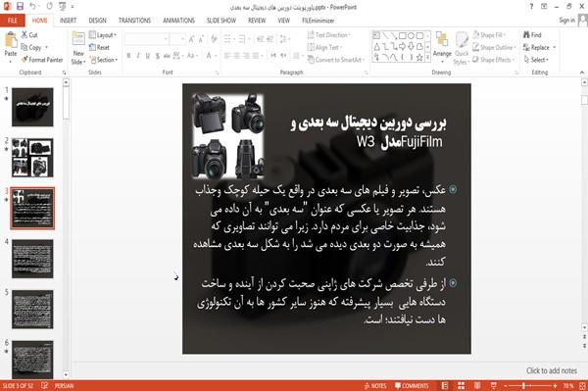Click the Find button
The height and width of the screenshot is (391, 588).
click(532, 35)
